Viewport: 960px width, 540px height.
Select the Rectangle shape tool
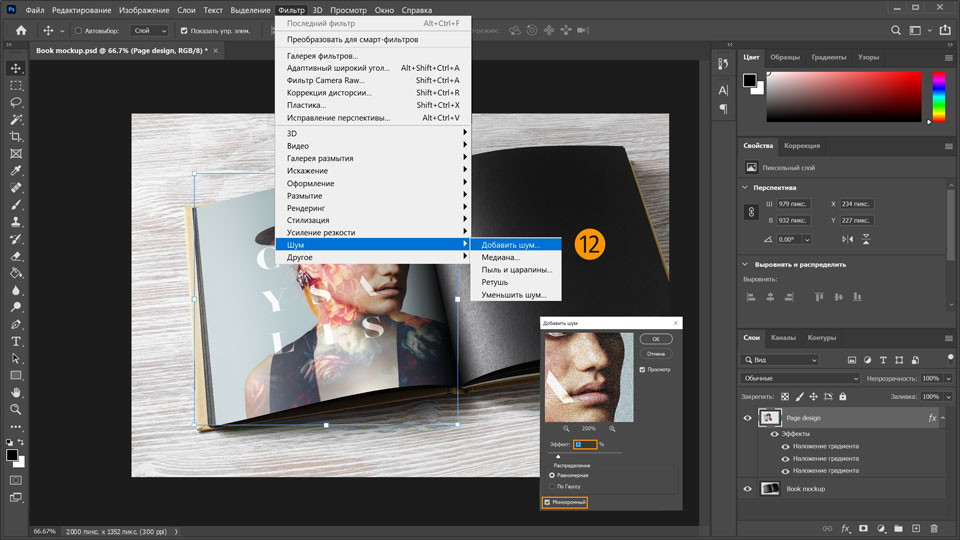16,375
